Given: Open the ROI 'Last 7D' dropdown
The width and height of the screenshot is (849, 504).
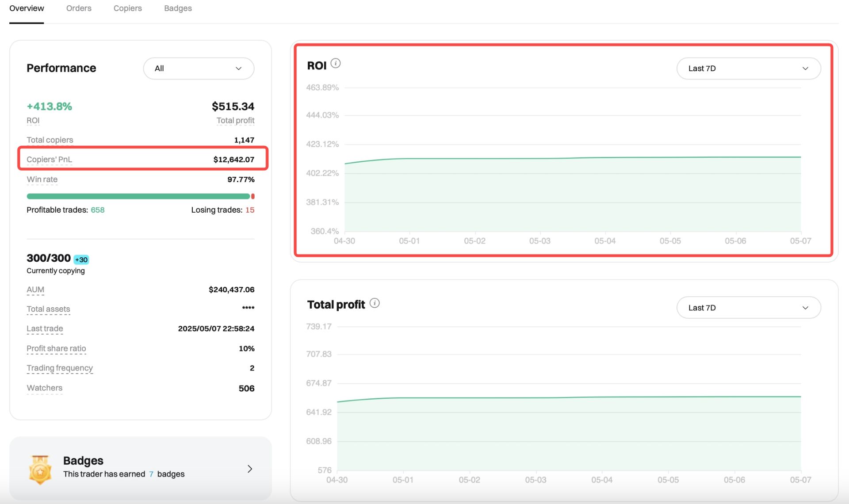Looking at the screenshot, I should (749, 69).
